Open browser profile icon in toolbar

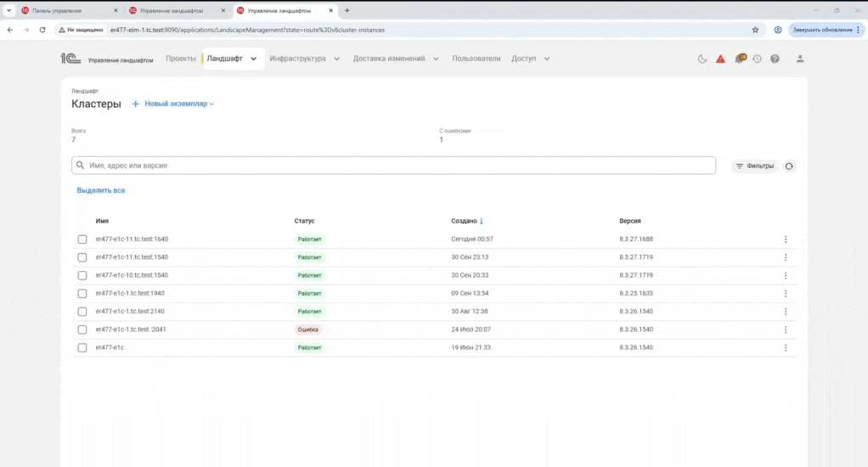click(778, 30)
